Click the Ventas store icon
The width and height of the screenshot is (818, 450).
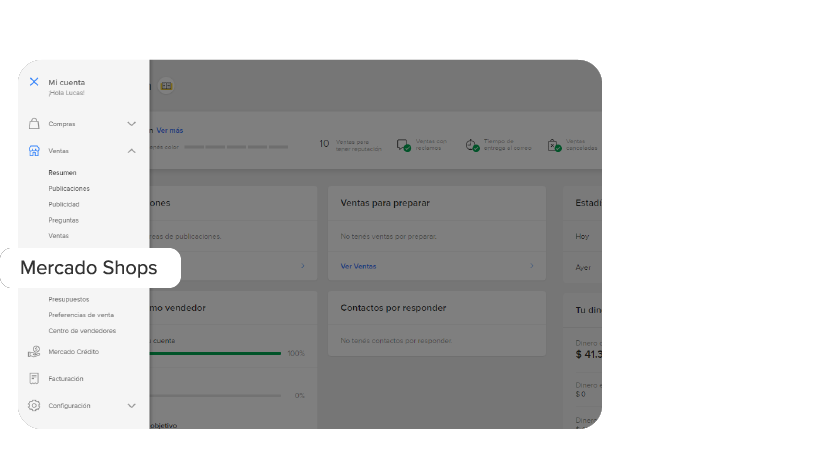34,151
